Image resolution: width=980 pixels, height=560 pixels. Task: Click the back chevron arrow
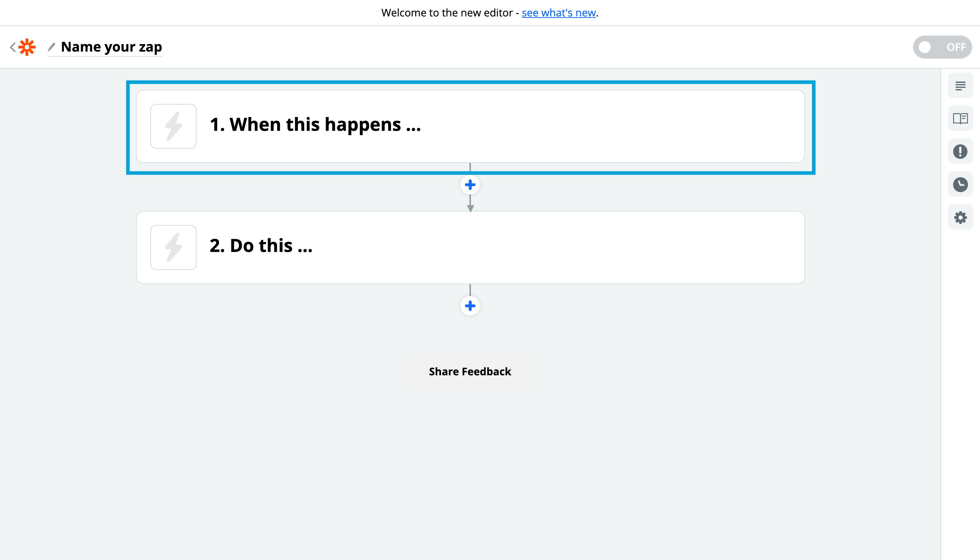click(x=13, y=47)
